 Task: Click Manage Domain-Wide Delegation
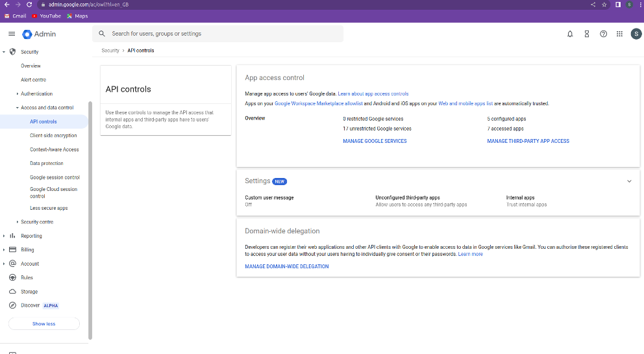(287, 266)
